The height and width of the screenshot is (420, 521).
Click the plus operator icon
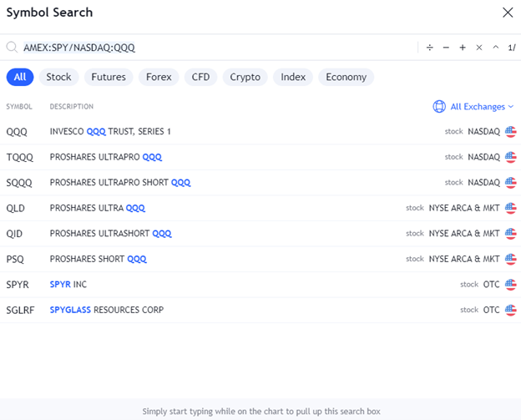[463, 48]
